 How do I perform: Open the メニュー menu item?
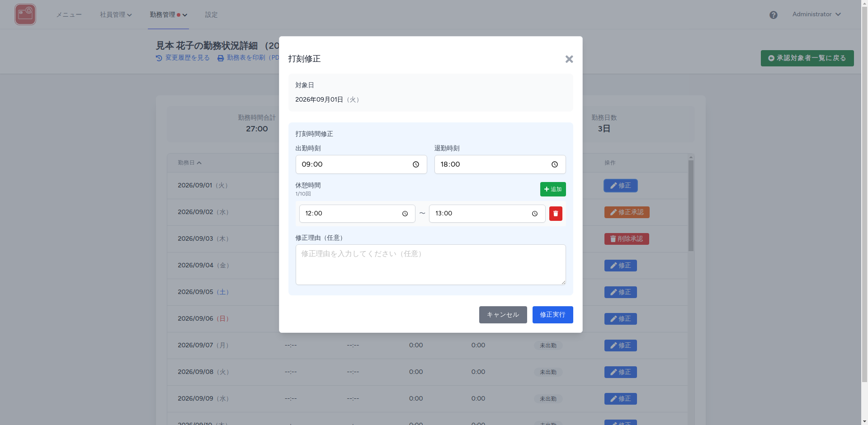69,14
